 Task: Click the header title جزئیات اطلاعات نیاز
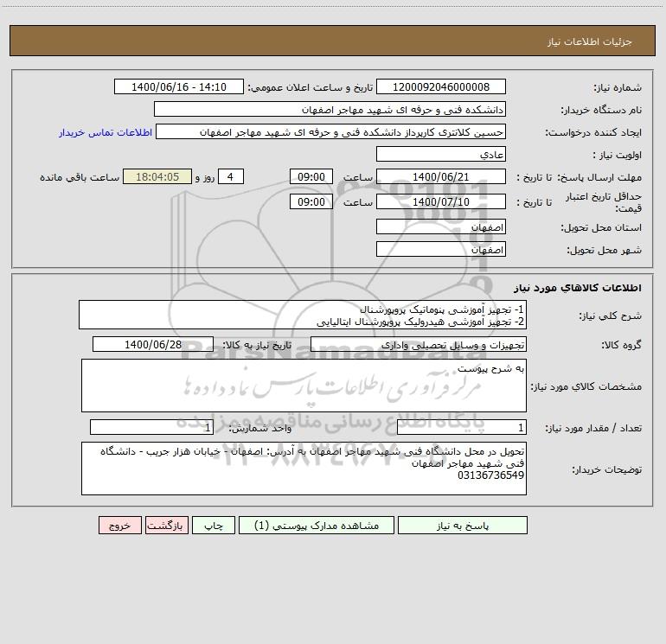pyautogui.click(x=590, y=41)
